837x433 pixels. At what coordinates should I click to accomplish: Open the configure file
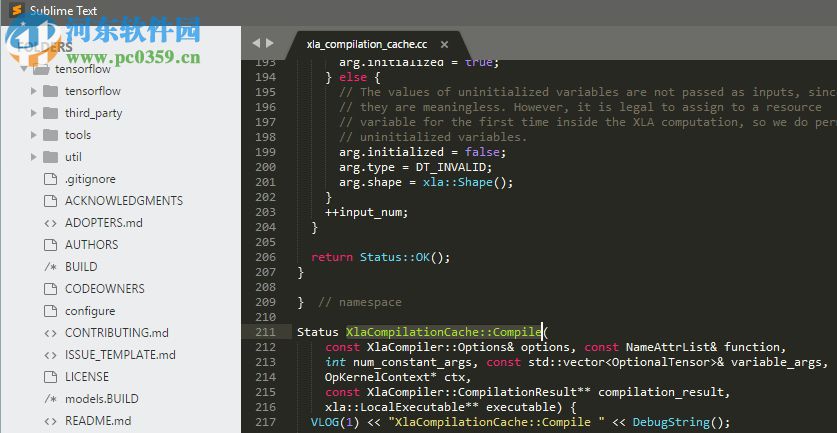coord(90,311)
